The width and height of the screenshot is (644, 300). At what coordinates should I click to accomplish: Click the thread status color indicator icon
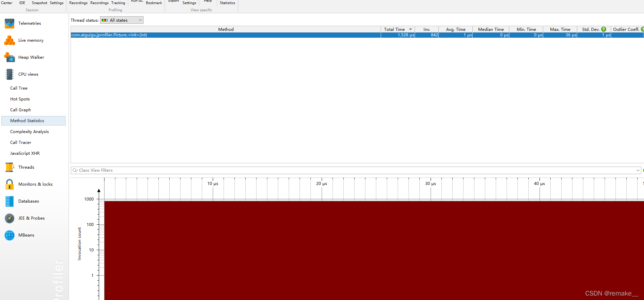(x=105, y=20)
